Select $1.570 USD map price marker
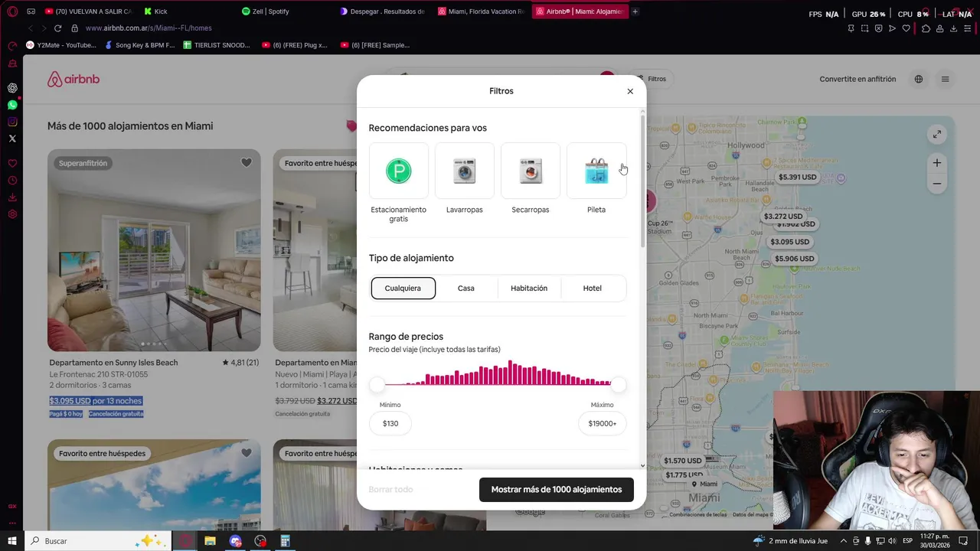Viewport: 980px width, 551px height. coord(683,461)
